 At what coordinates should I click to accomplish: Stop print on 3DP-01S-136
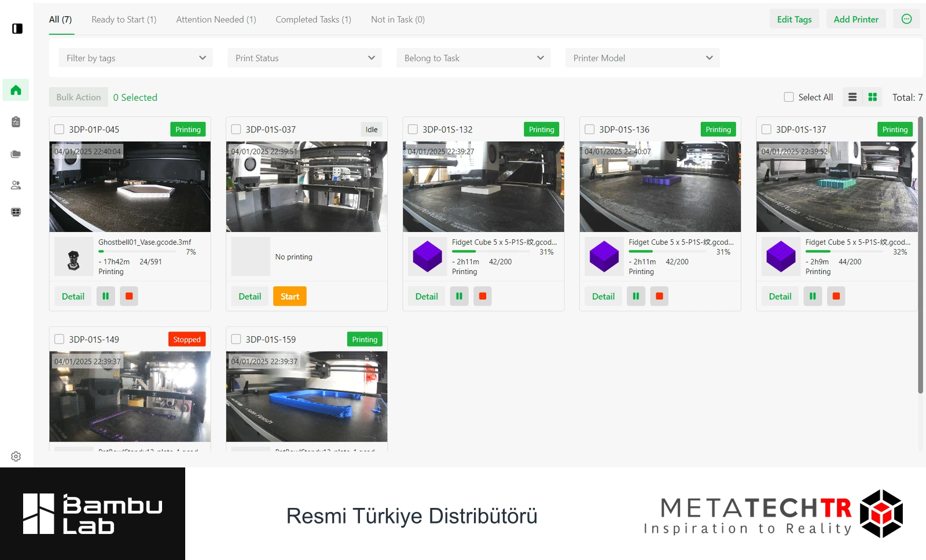point(659,296)
